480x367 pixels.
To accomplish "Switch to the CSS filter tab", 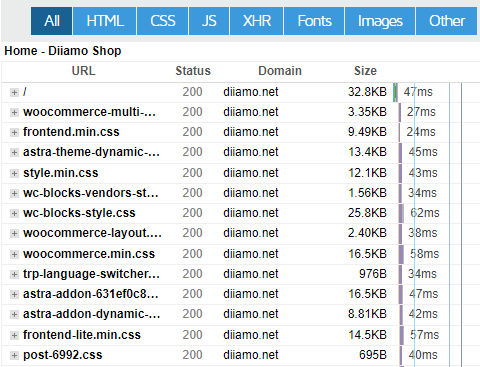I will pos(163,21).
